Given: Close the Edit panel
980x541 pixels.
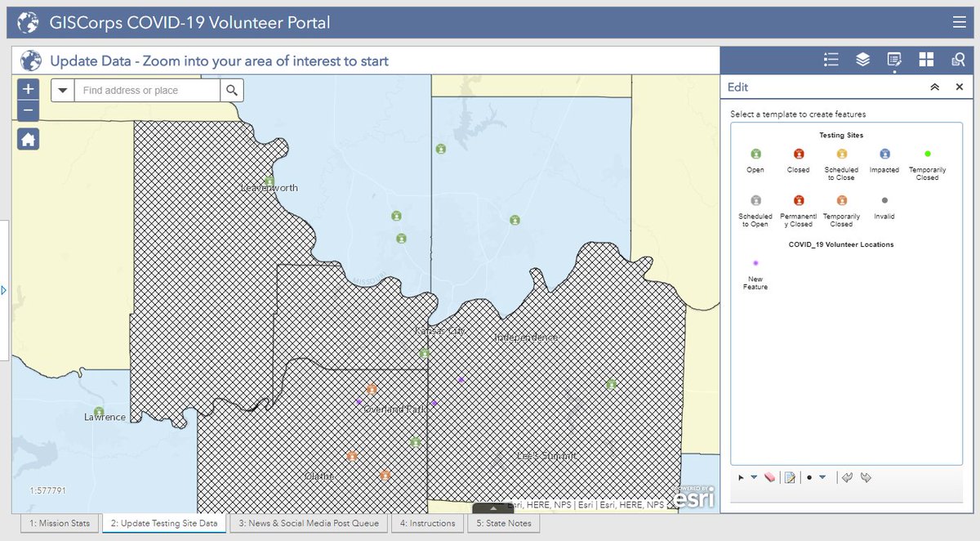Looking at the screenshot, I should [960, 87].
